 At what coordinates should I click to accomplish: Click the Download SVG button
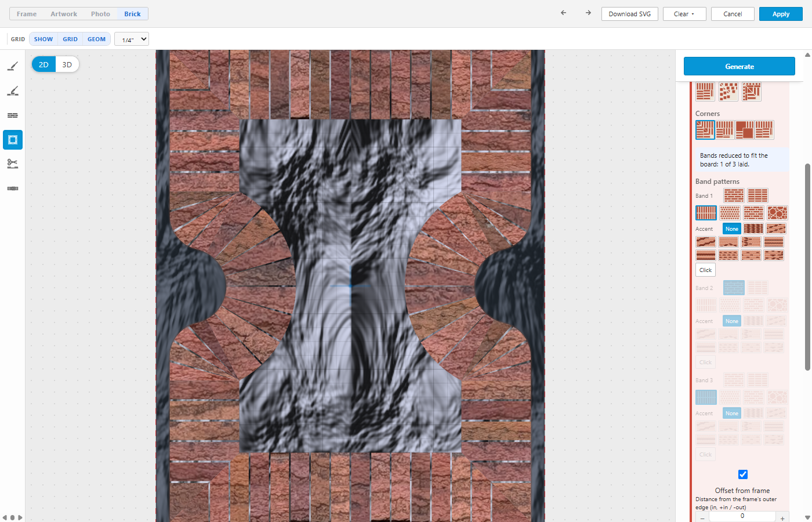[x=630, y=14]
